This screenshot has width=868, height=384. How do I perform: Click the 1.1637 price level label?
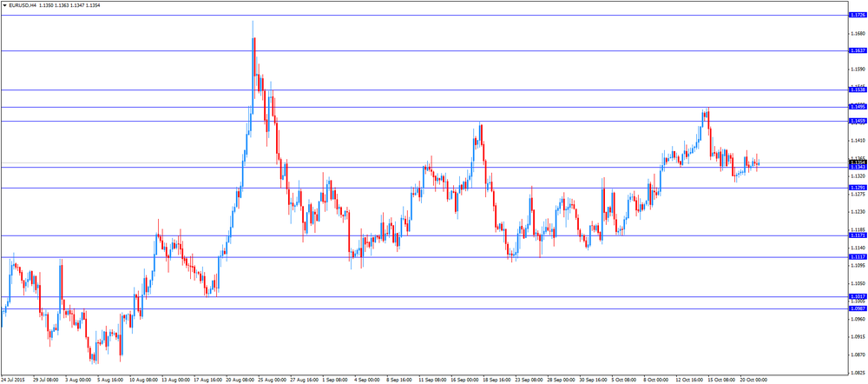point(857,51)
